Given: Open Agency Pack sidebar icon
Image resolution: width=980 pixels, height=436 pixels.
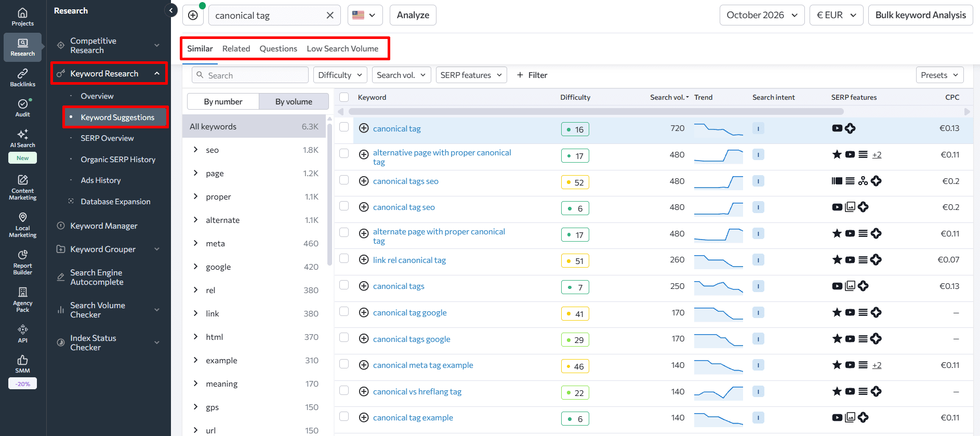Looking at the screenshot, I should [x=22, y=300].
